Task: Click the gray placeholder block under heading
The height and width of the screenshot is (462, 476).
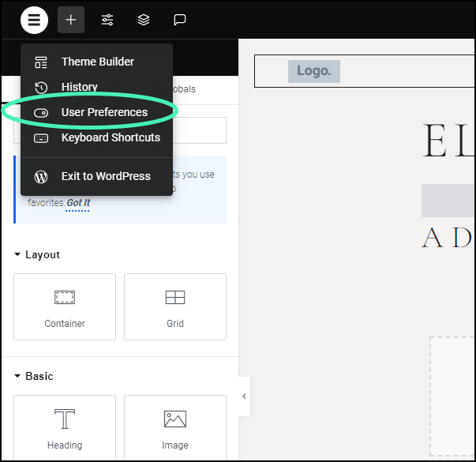Action: tap(448, 201)
